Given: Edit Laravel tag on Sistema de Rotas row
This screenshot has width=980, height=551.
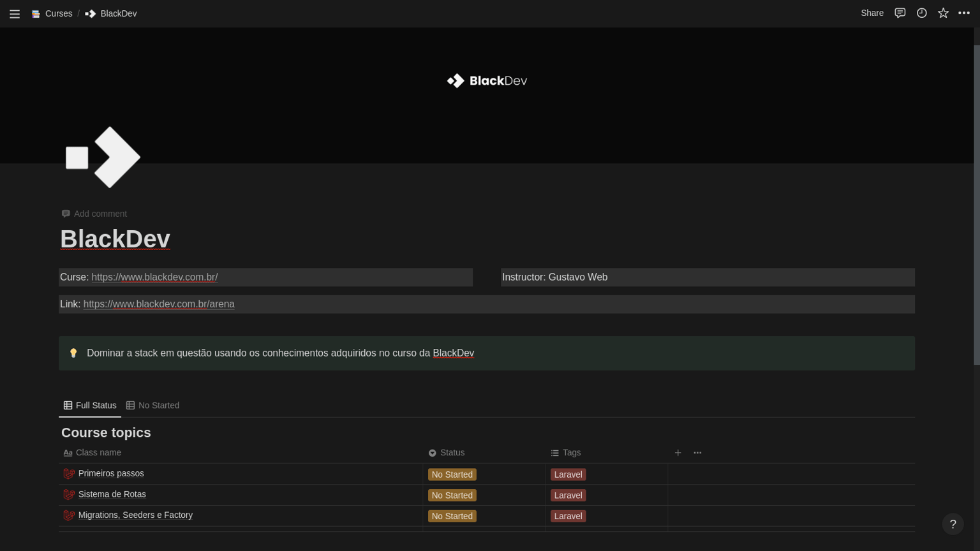Looking at the screenshot, I should [568, 496].
